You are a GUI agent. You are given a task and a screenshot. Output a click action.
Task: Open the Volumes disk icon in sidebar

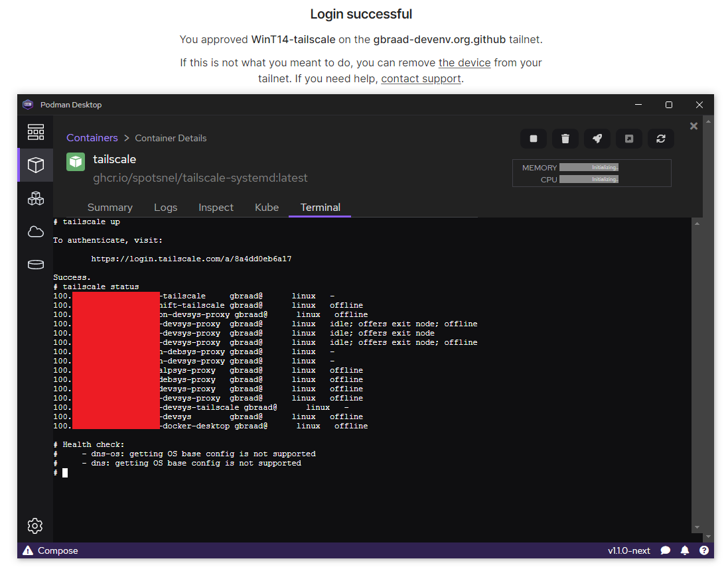click(36, 265)
